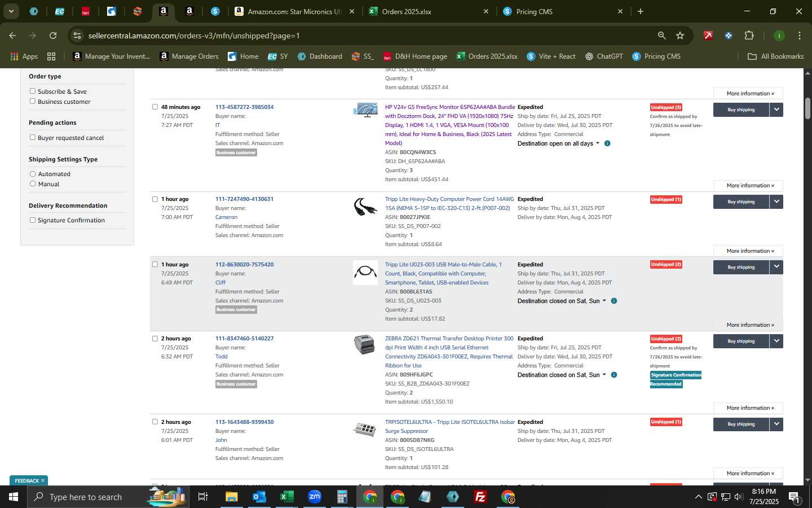Expand Buy shipping arrow for Cliff's order
The width and height of the screenshot is (812, 508).
tap(776, 267)
